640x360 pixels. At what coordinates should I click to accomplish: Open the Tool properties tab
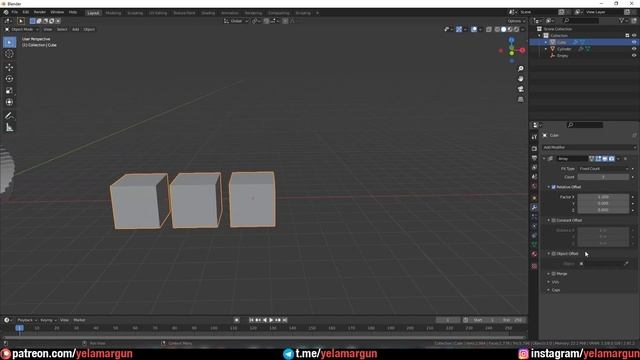click(x=534, y=137)
